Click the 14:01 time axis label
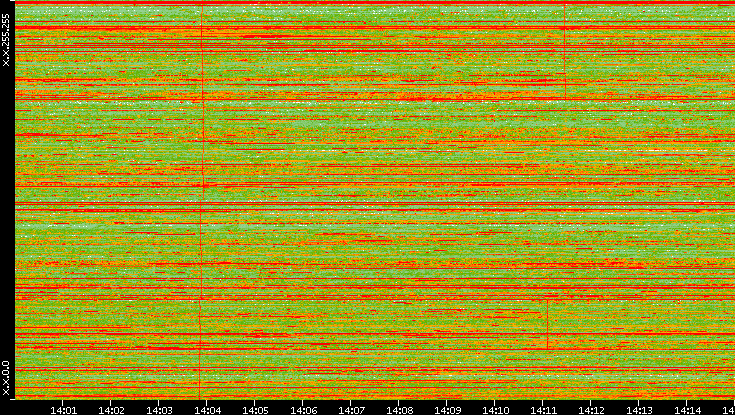 (x=63, y=410)
